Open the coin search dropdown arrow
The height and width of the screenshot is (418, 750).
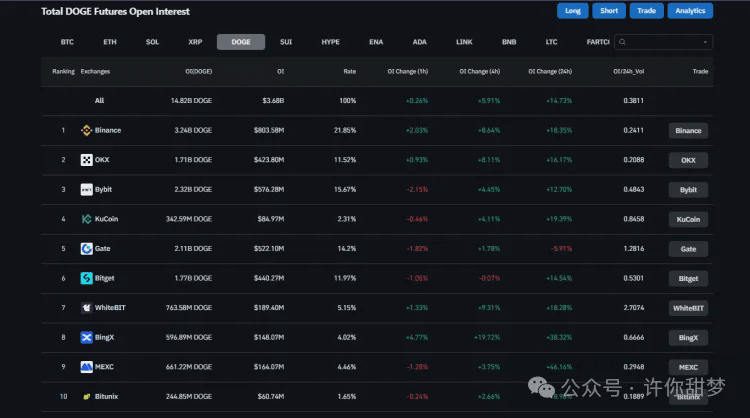click(x=705, y=42)
